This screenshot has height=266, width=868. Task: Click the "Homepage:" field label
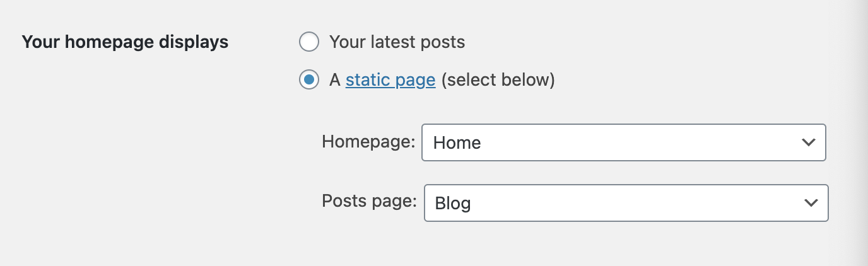[x=368, y=141]
